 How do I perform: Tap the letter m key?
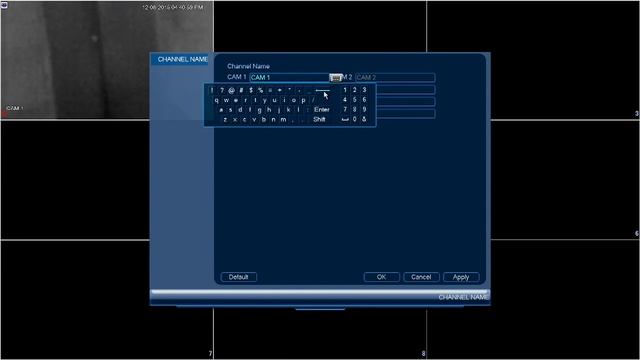click(283, 120)
